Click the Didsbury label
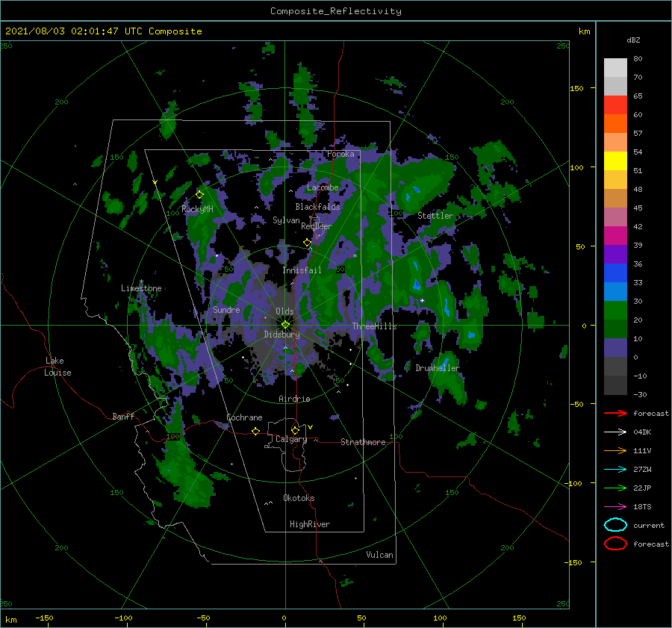Image resolution: width=672 pixels, height=628 pixels. (x=281, y=335)
